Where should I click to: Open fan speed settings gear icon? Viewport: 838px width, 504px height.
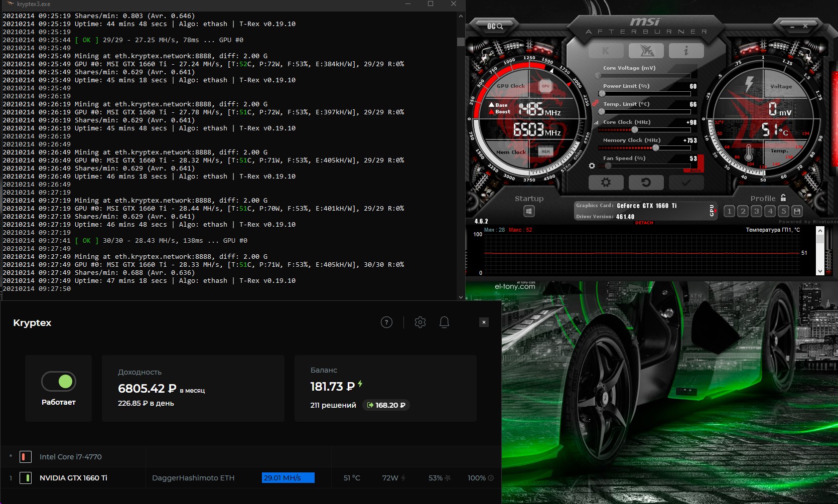click(592, 165)
